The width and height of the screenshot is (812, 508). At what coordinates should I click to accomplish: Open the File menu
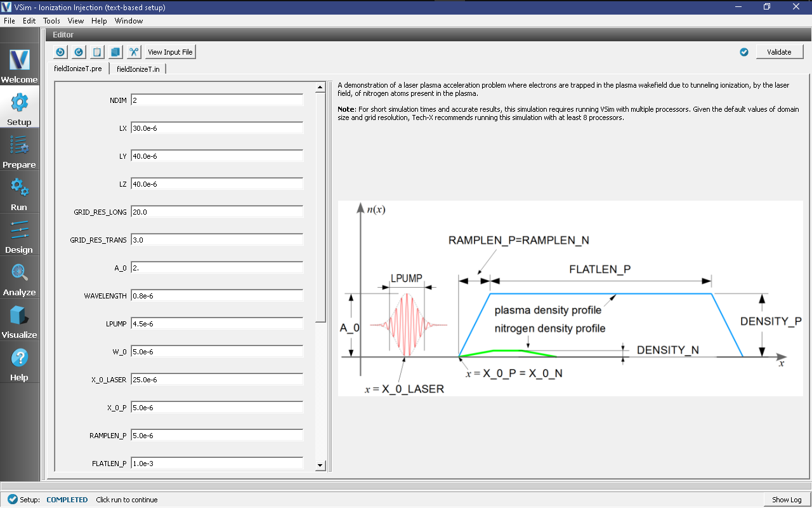coord(10,20)
